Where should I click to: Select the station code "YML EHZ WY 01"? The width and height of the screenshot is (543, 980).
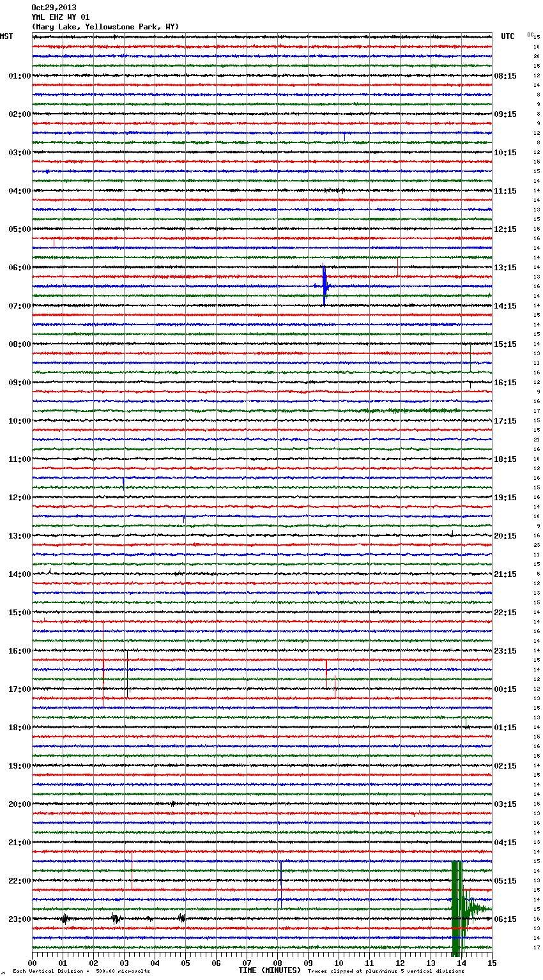61,17
